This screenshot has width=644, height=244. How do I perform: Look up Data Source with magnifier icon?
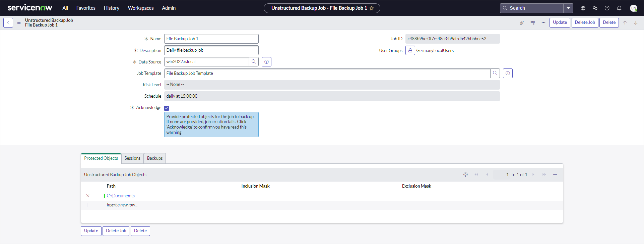[x=254, y=62]
